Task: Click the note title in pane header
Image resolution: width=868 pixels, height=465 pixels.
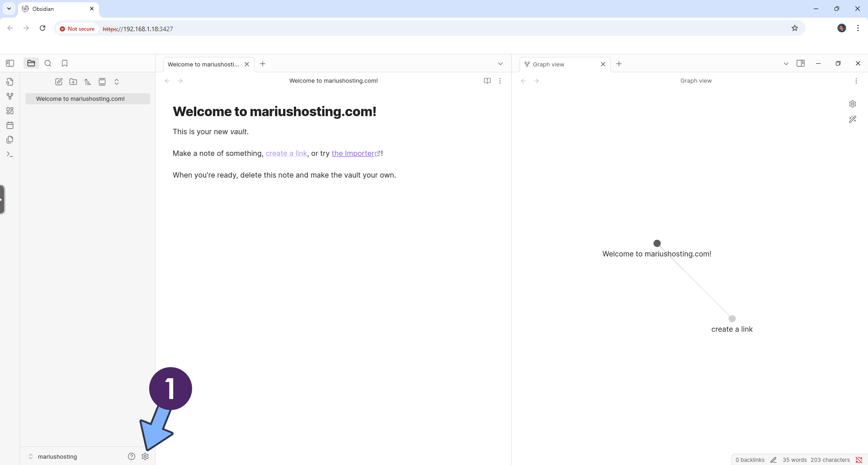Action: click(x=334, y=81)
